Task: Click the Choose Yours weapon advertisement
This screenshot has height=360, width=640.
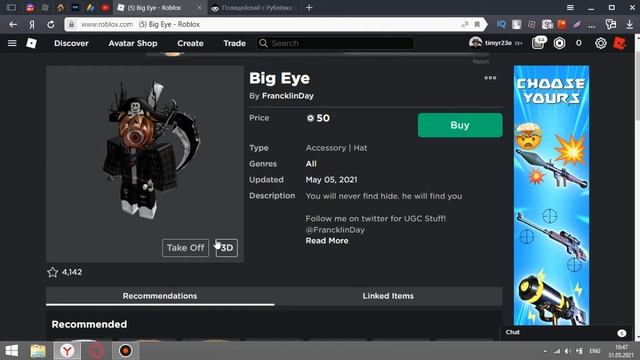Action: (x=551, y=196)
